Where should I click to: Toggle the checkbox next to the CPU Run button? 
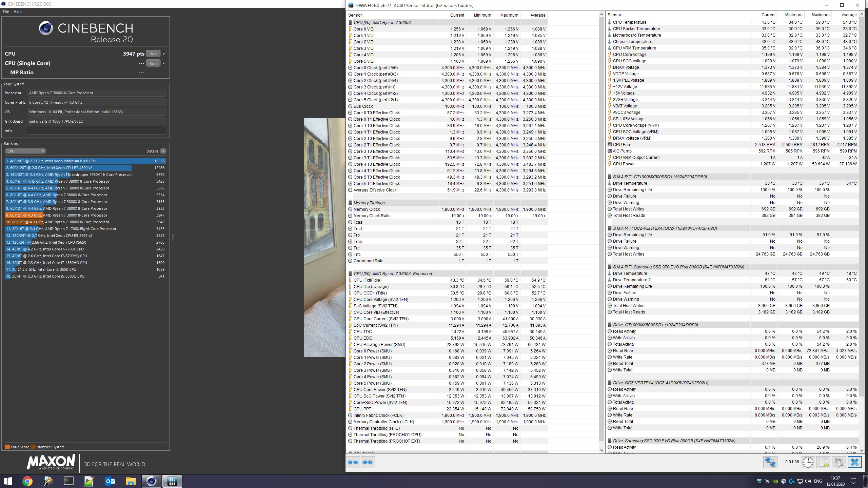click(165, 54)
